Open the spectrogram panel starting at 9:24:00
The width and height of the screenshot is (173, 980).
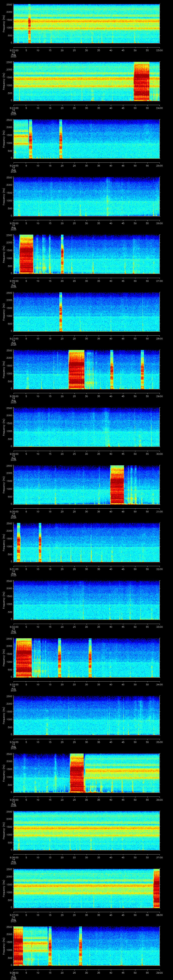[x=86, y=139]
